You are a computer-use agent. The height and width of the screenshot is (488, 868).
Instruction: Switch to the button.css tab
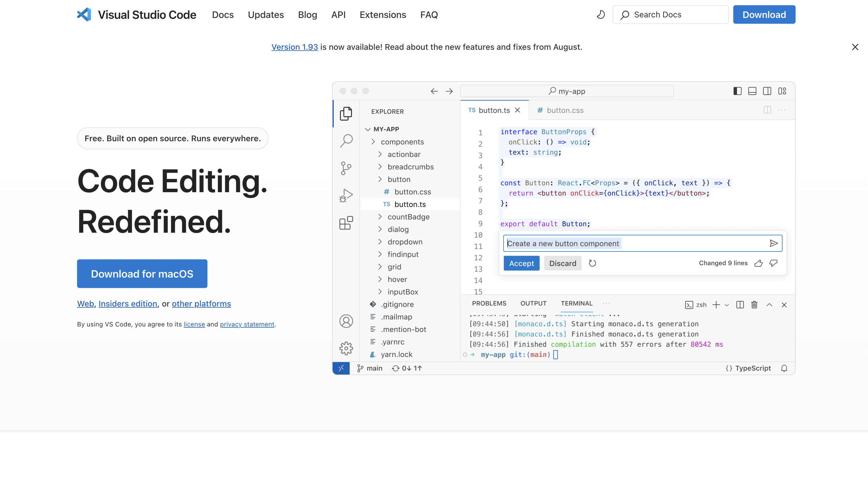pyautogui.click(x=560, y=110)
